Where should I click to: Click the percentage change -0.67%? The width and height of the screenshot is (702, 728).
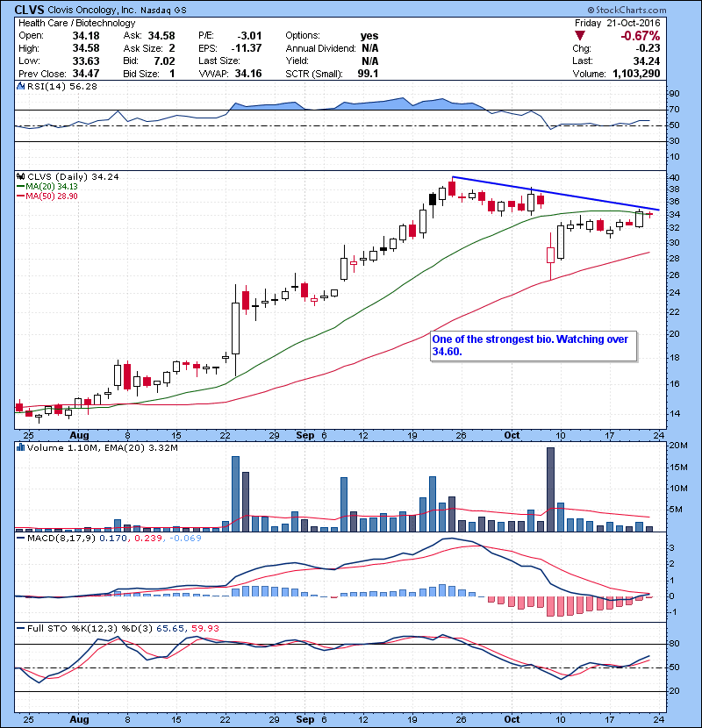[x=641, y=36]
